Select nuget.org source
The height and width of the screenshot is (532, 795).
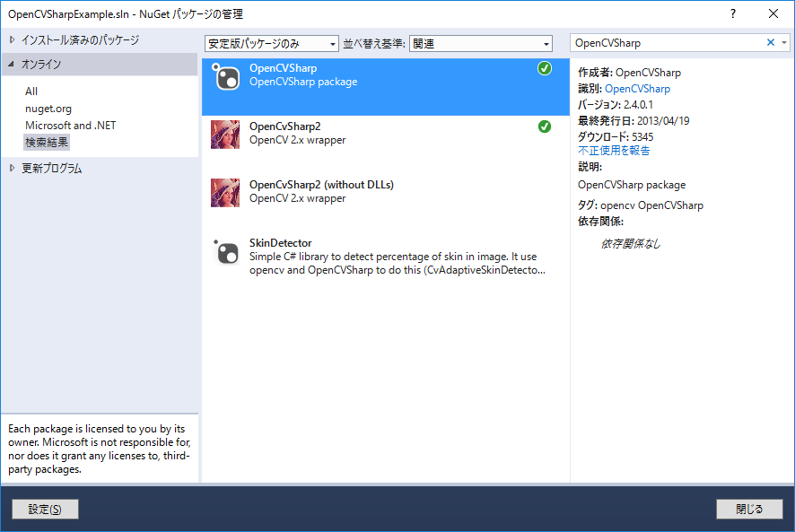click(48, 109)
